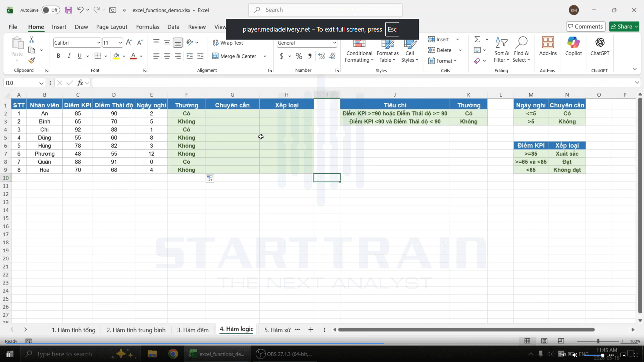The width and height of the screenshot is (644, 362).
Task: Open Conditional Formatting menu
Action: [359, 50]
